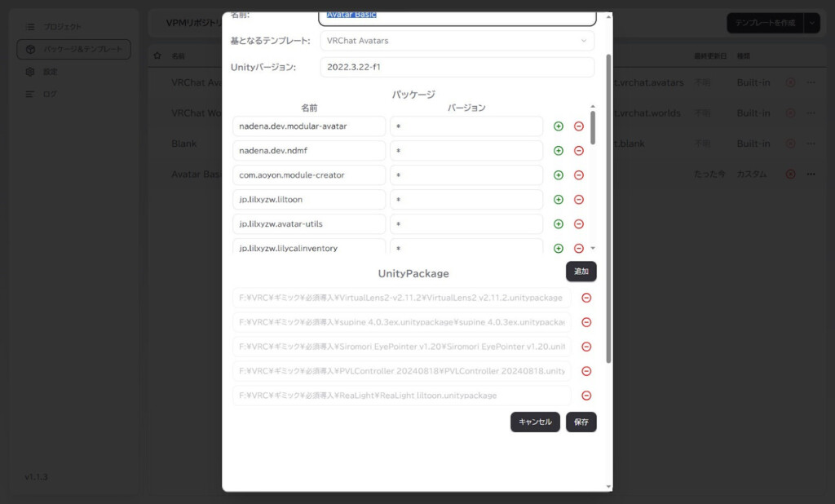Remove the jp.lilxyzw.liltoon package row
Viewport: 835px width, 504px height.
(578, 199)
